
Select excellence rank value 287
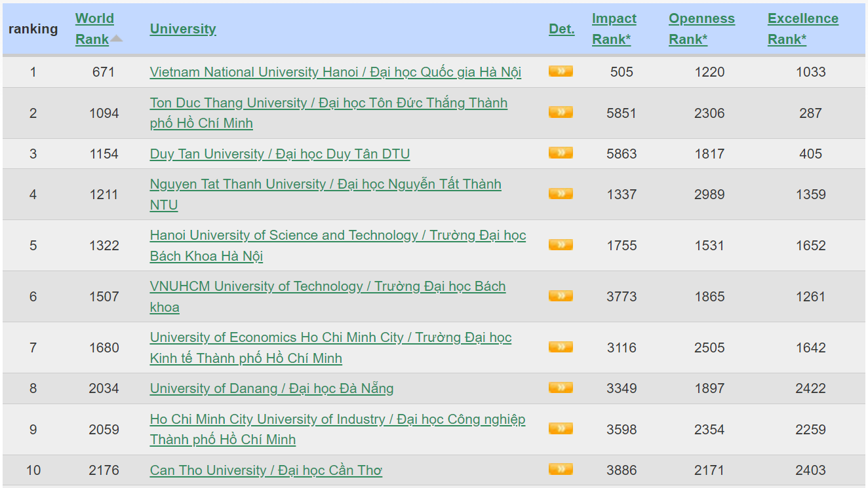(811, 113)
